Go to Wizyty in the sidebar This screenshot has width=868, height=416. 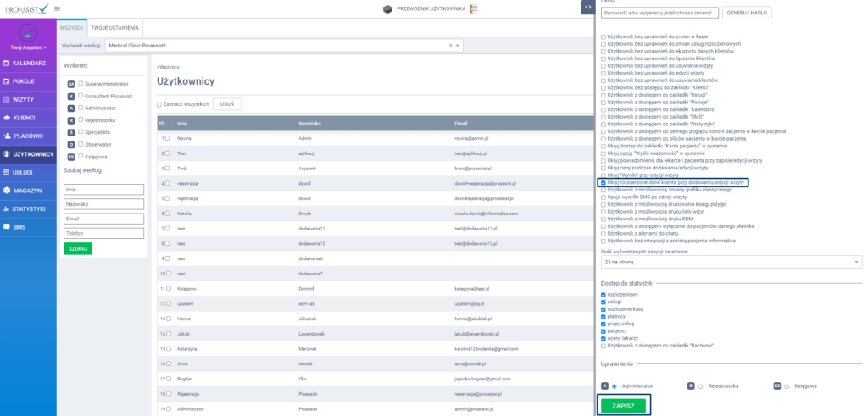23,99
